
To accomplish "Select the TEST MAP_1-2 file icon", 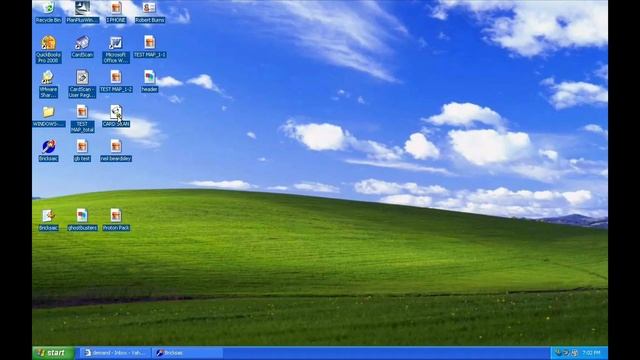I will point(116,81).
